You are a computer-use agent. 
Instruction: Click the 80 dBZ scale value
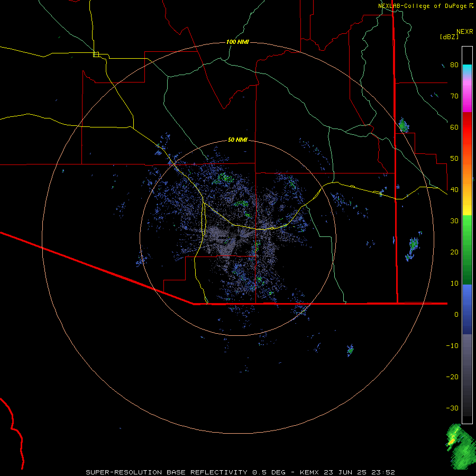tap(454, 65)
